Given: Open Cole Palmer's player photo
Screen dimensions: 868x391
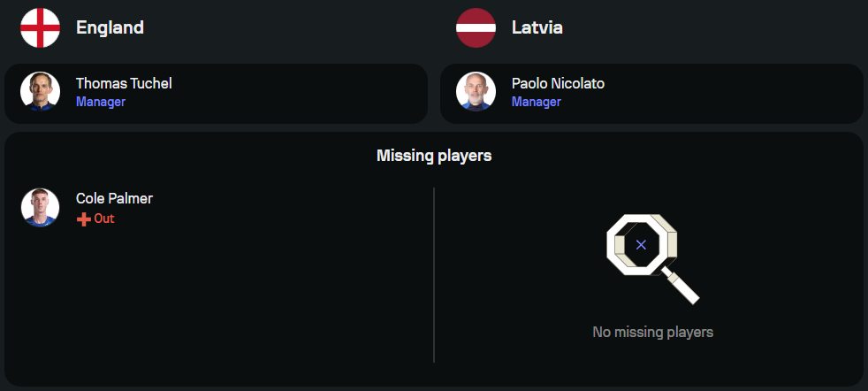Looking at the screenshot, I should tap(41, 207).
